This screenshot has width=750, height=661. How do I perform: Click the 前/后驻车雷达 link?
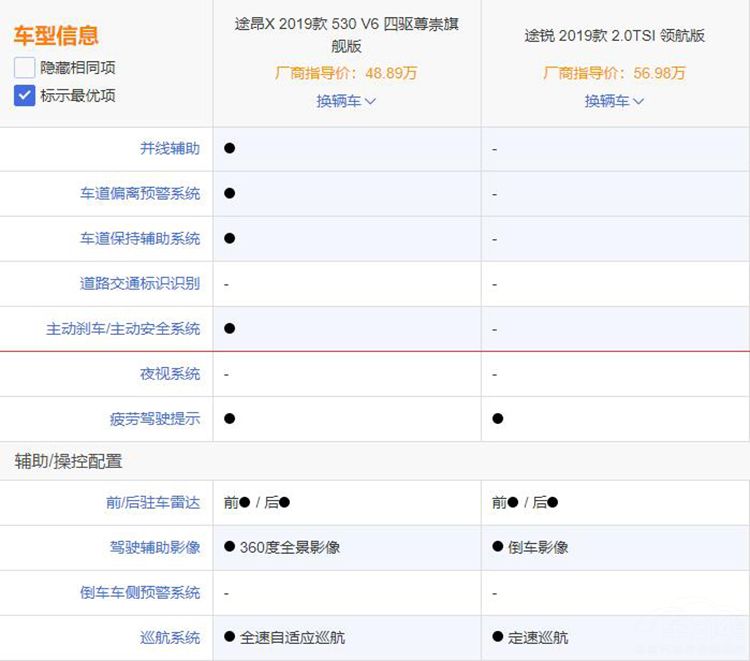coord(153,502)
